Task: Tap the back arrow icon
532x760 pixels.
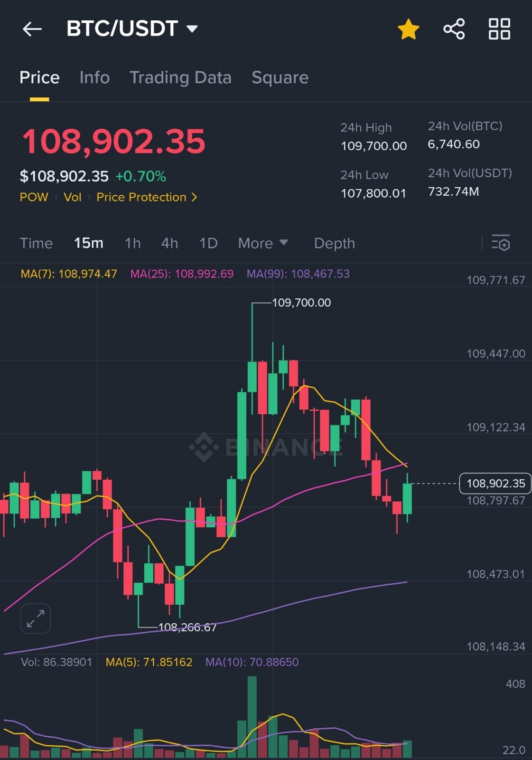Action: 32,29
